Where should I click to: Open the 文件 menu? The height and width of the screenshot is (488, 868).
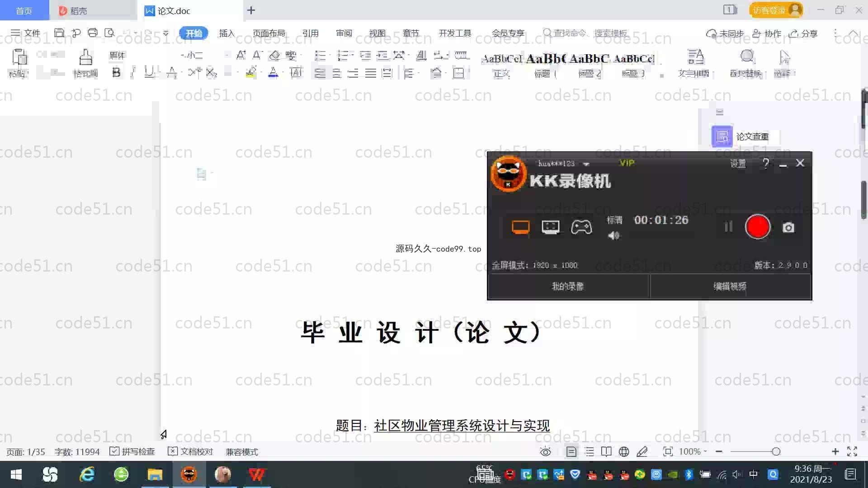26,33
